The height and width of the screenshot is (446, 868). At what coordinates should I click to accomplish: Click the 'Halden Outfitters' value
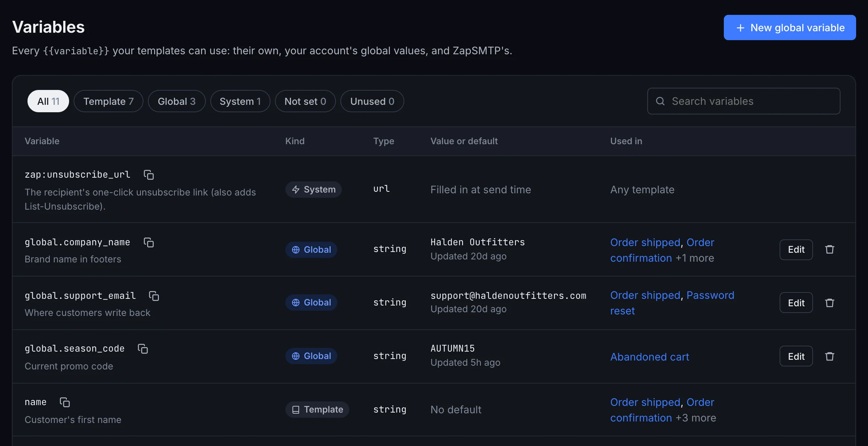coord(477,242)
